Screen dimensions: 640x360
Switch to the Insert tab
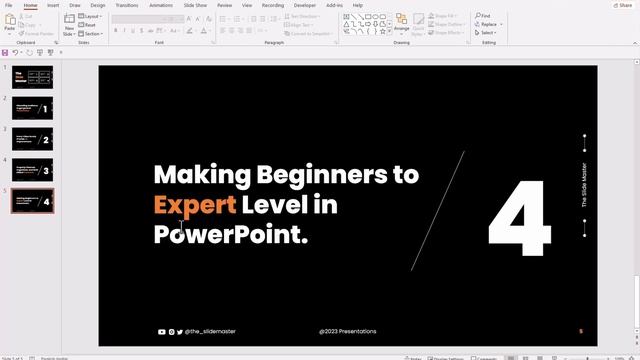coord(53,5)
